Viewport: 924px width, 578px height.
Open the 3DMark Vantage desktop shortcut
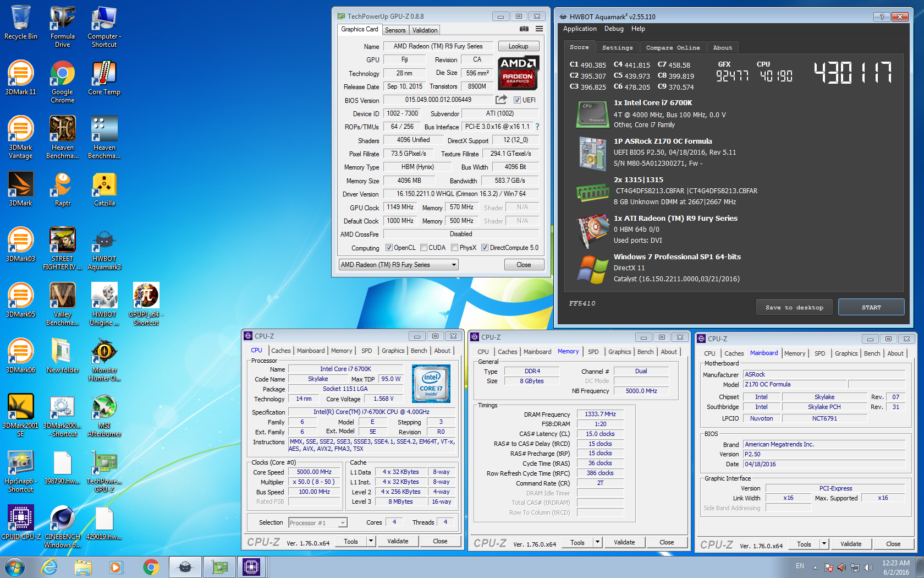point(21,138)
